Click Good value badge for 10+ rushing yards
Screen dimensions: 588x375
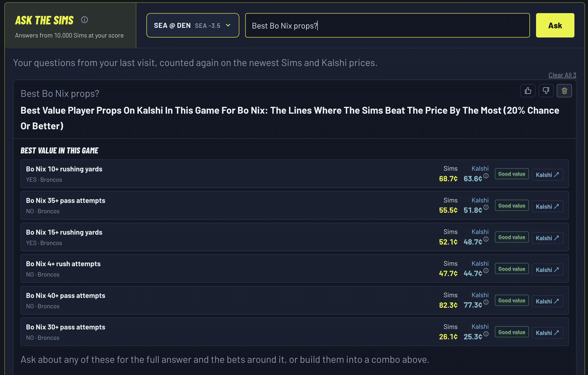[x=512, y=174]
